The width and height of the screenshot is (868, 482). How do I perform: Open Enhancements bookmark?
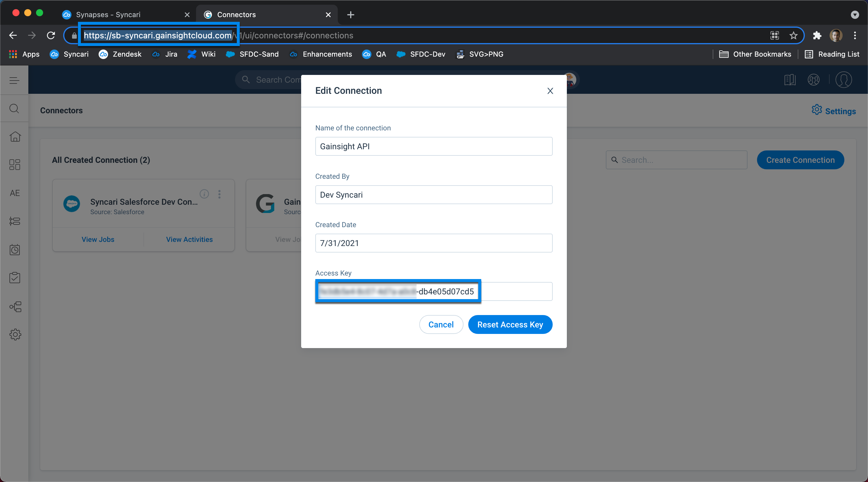click(x=321, y=54)
